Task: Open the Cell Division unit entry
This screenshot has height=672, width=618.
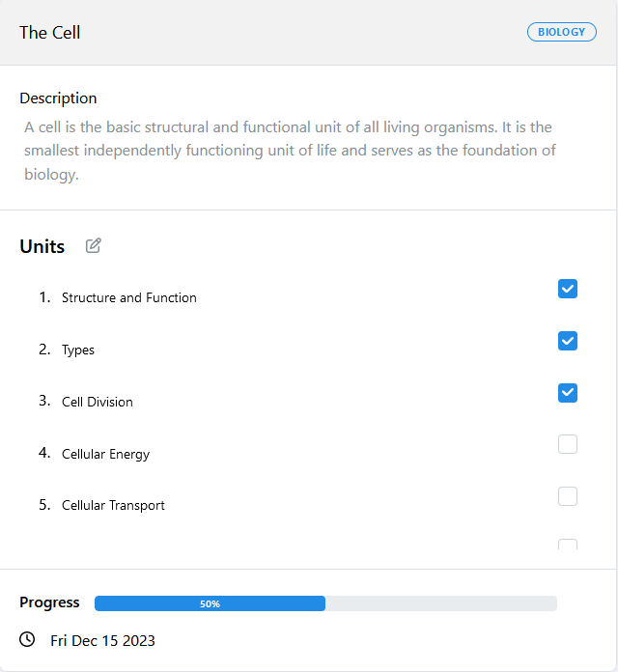Action: pos(98,402)
